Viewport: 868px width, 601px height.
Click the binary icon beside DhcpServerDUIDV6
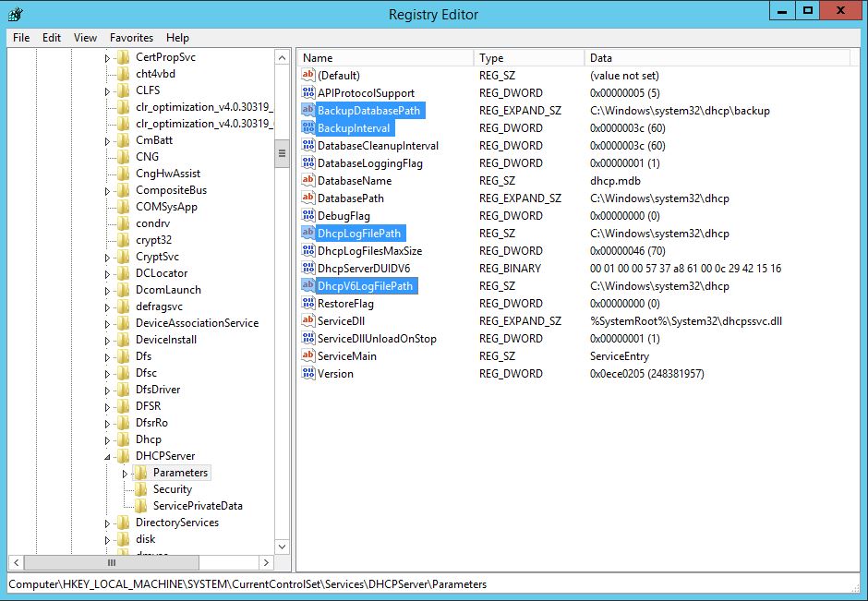308,269
